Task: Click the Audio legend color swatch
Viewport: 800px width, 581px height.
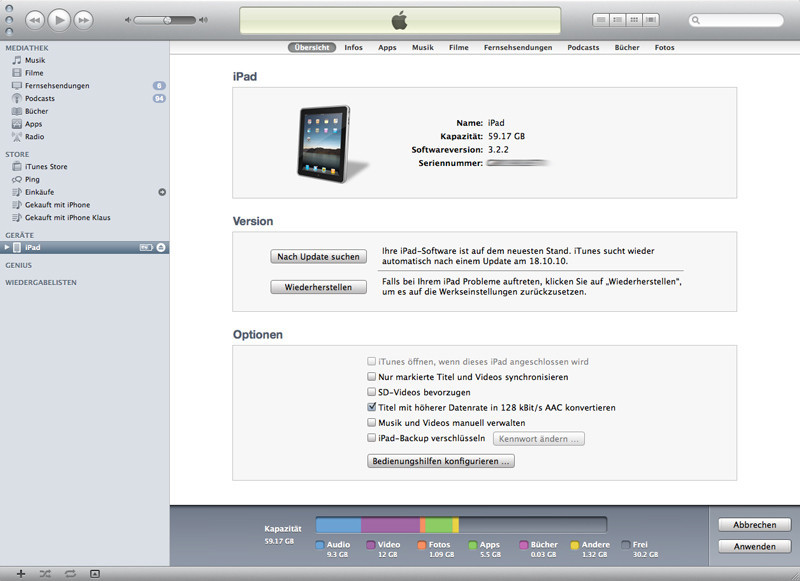Action: (320, 545)
